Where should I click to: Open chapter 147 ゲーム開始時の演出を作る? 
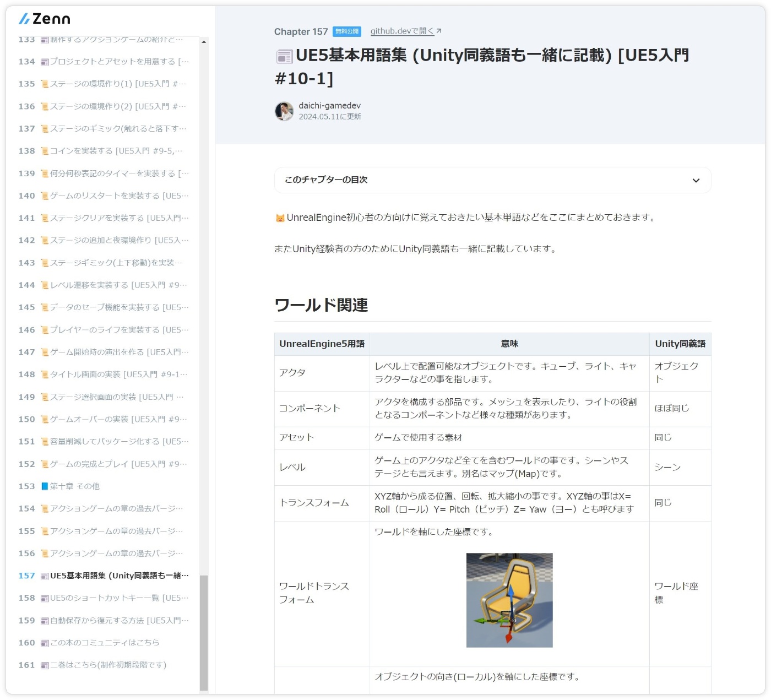(x=116, y=351)
